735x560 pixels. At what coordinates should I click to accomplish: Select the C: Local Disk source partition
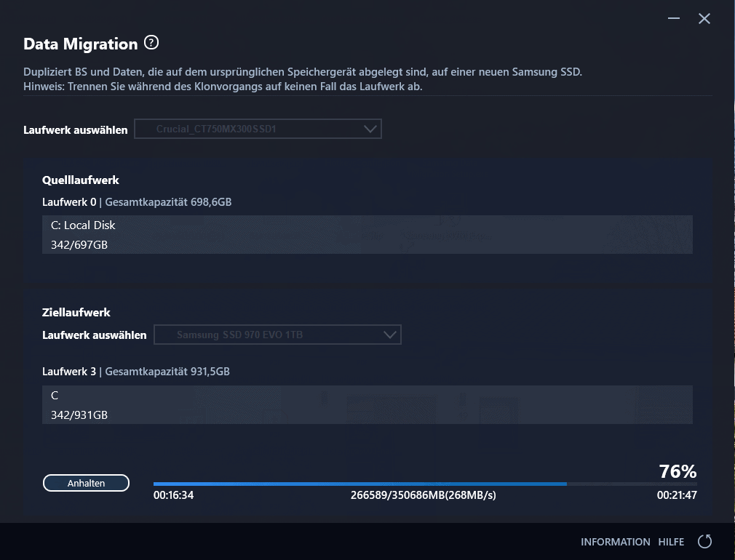(x=367, y=235)
